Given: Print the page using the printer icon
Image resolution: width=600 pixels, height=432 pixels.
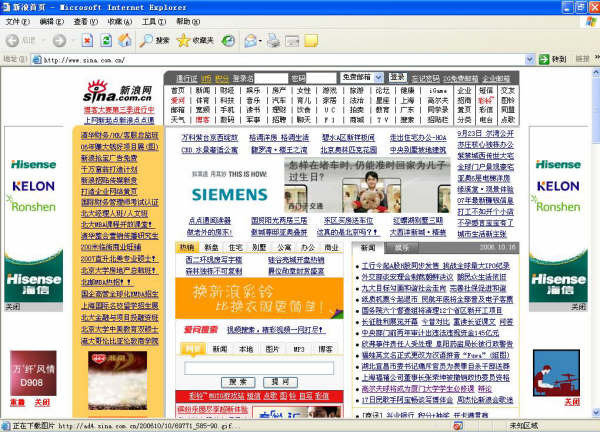Looking at the screenshot, I should [273, 40].
